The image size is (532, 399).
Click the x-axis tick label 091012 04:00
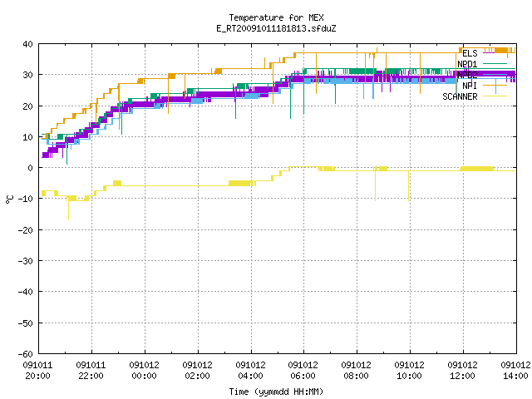251,371
